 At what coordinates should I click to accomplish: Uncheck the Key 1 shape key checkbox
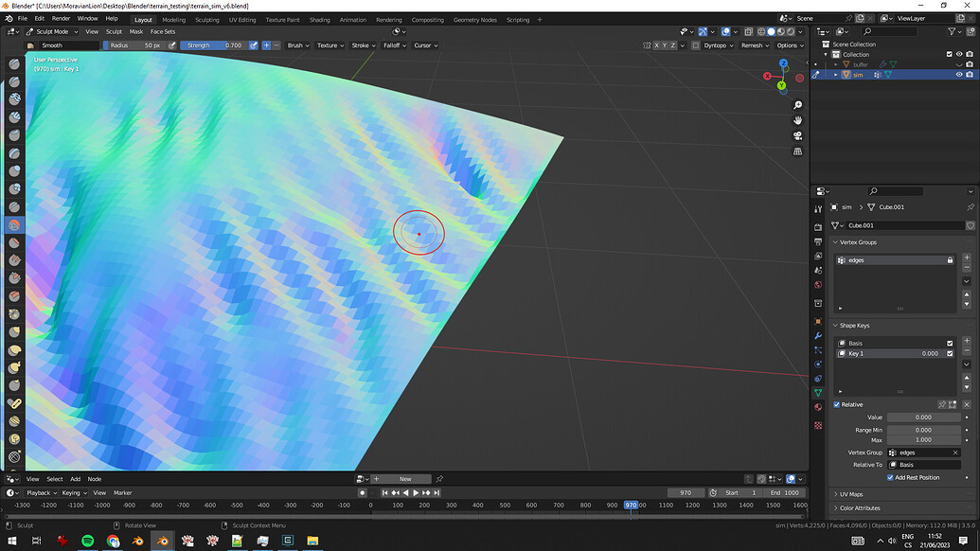(x=950, y=353)
